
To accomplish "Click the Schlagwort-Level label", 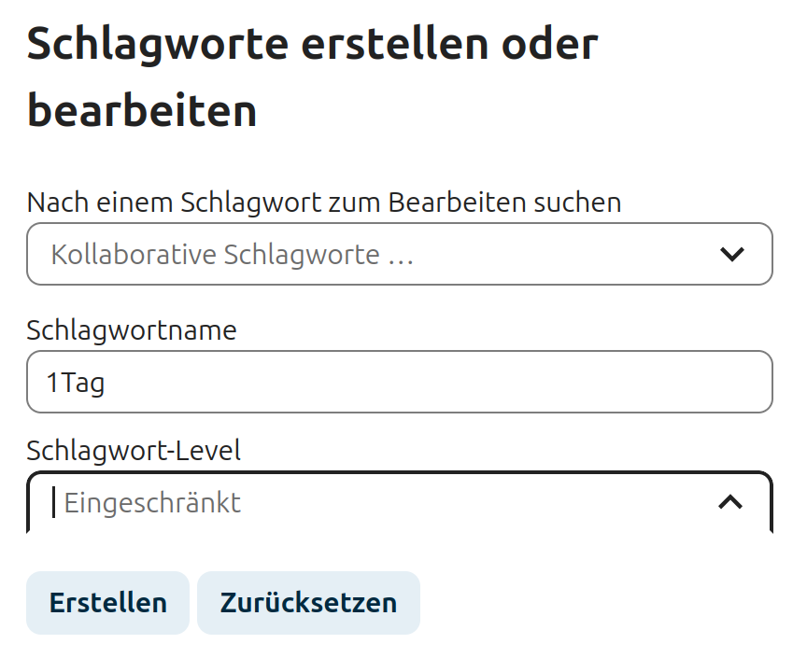I will 134,451.
